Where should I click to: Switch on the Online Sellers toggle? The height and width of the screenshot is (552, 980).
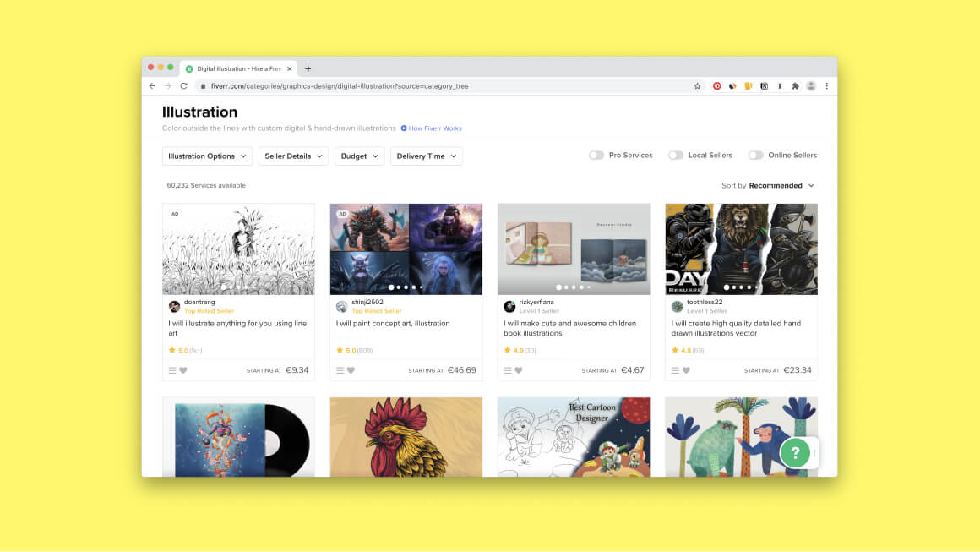pos(755,155)
